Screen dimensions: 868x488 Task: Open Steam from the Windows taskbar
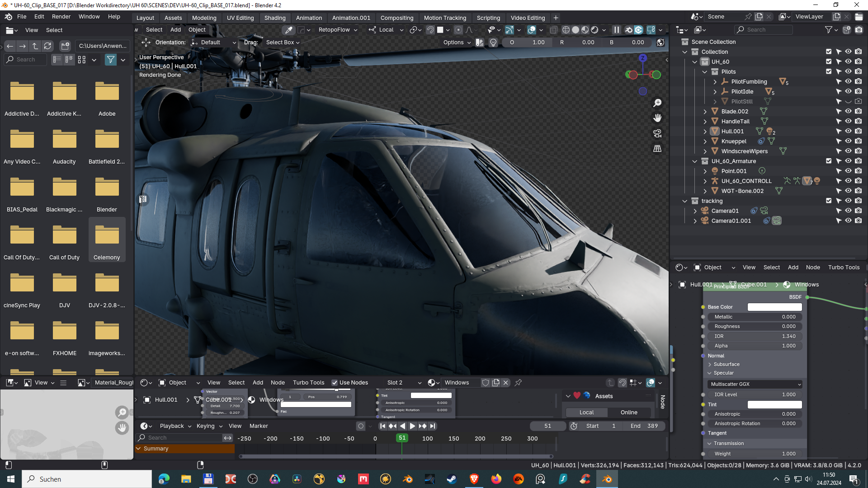pyautogui.click(x=452, y=479)
